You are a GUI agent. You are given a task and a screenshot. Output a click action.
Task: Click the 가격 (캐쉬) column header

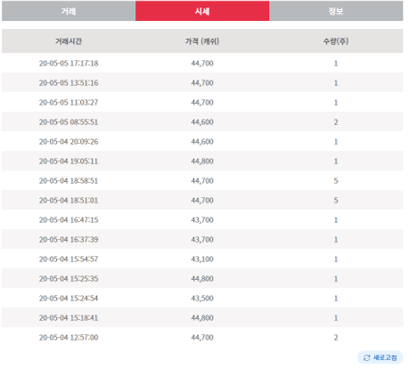click(202, 41)
